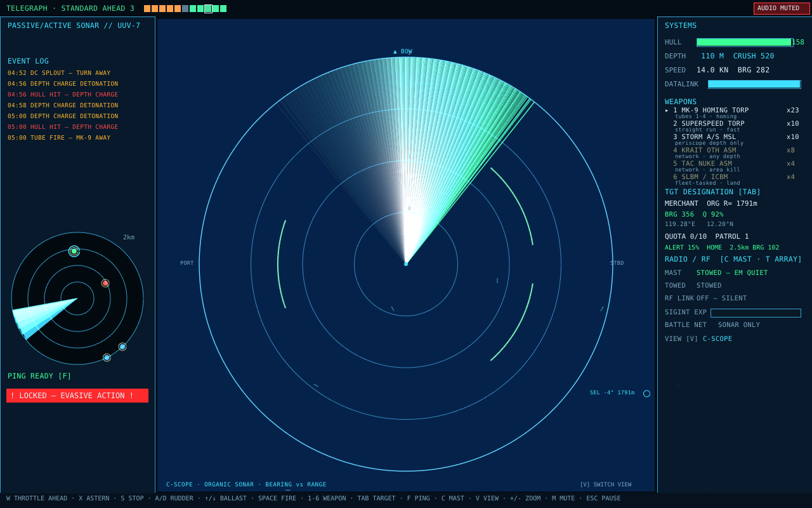Viewport: 812px width, 508px height.
Task: Toggle the AUDIO MUTED indicator
Action: pyautogui.click(x=782, y=8)
